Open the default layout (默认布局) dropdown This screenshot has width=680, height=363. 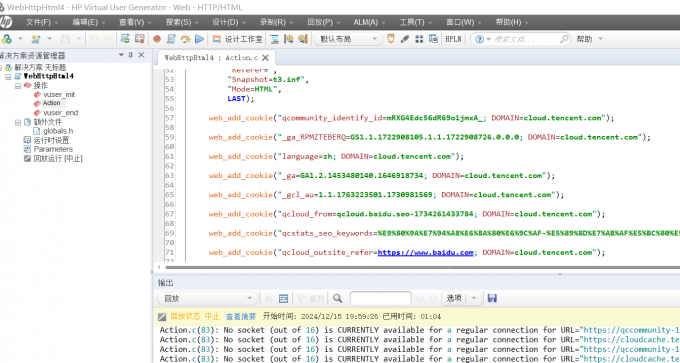coord(348,39)
